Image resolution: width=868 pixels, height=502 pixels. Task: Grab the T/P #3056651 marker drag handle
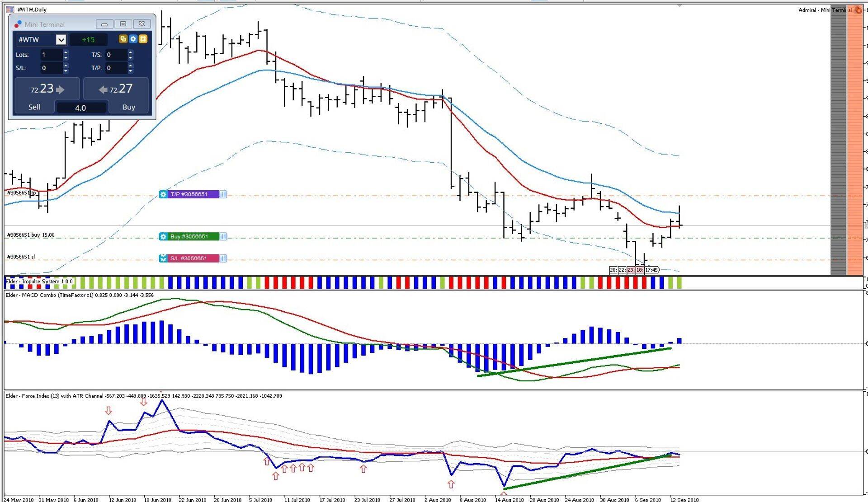pyautogui.click(x=223, y=194)
